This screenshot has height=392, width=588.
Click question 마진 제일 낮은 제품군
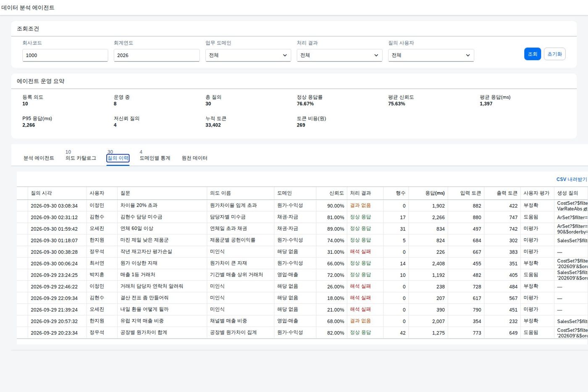coord(144,240)
